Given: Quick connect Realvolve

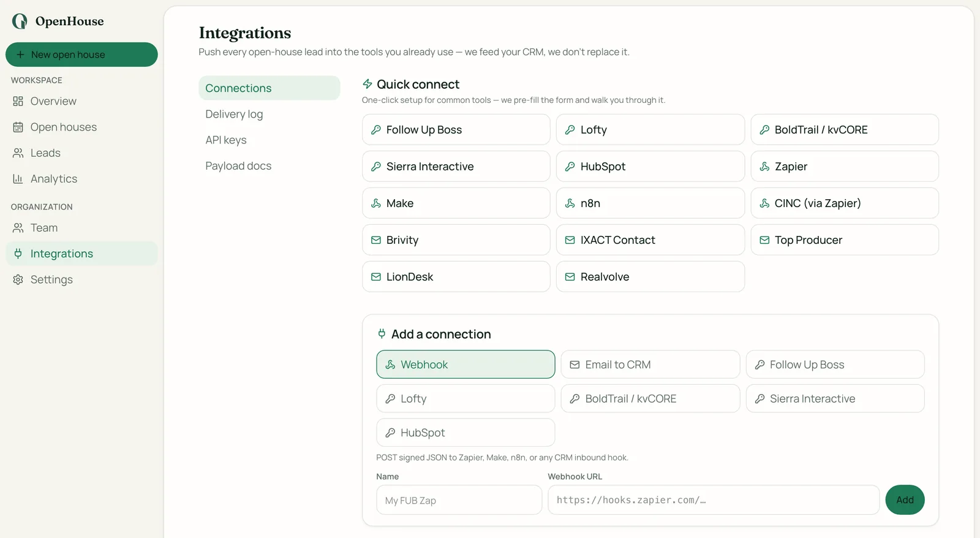Looking at the screenshot, I should (x=650, y=277).
